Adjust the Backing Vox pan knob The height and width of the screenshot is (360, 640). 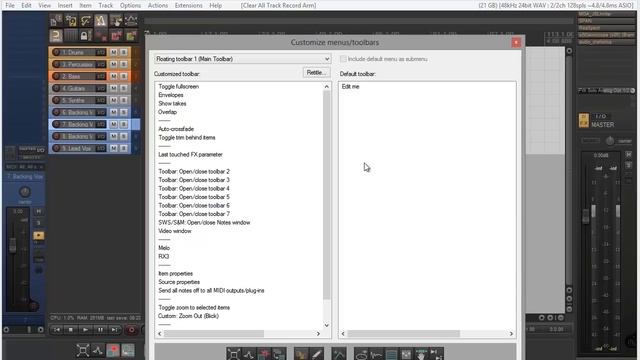(24, 192)
